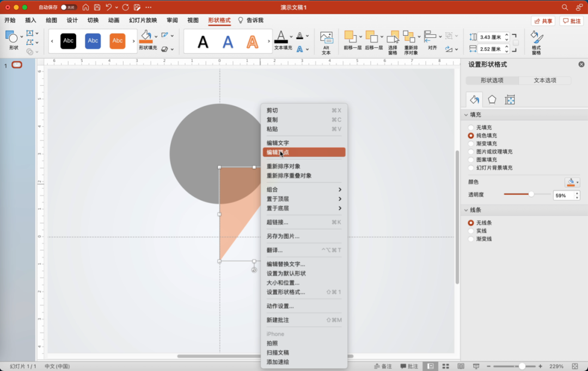Open the Search magnifier icon

(565, 7)
